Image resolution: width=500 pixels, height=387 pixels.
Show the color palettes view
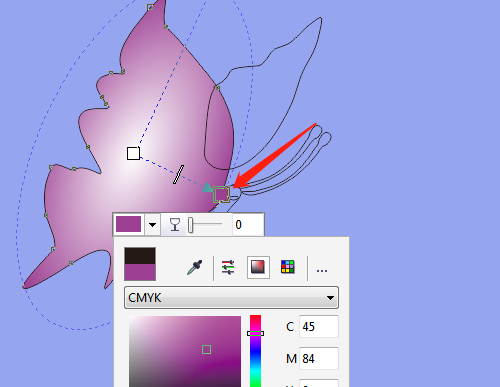point(288,267)
